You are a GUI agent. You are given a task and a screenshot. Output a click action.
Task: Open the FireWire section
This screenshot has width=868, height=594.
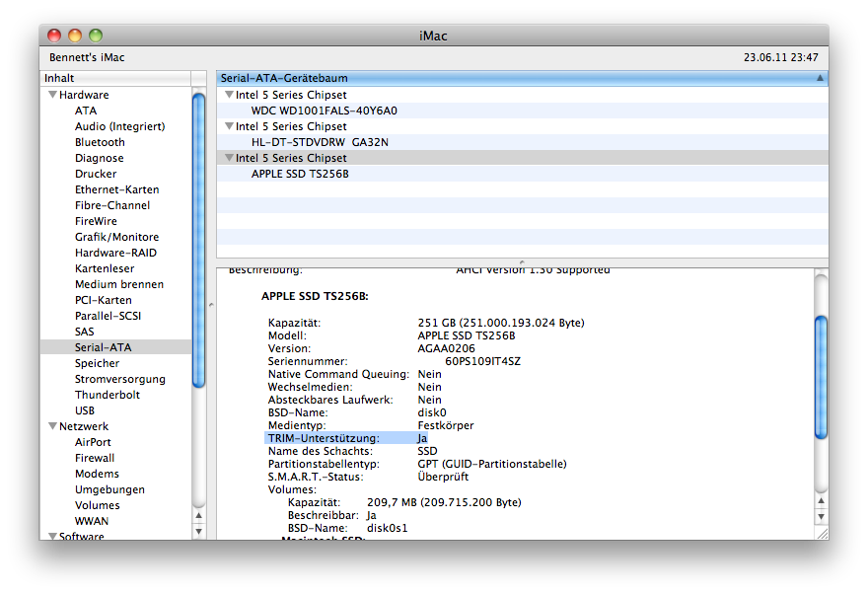[x=96, y=221]
